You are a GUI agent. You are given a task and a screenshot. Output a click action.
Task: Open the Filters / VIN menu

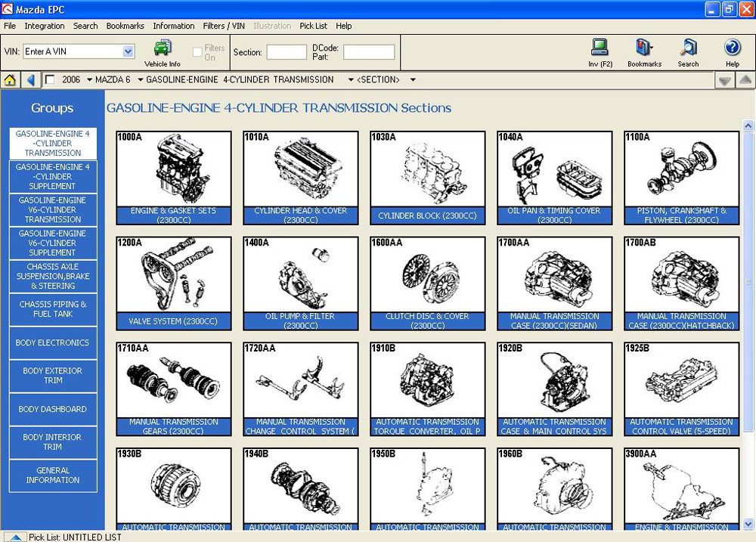click(224, 26)
